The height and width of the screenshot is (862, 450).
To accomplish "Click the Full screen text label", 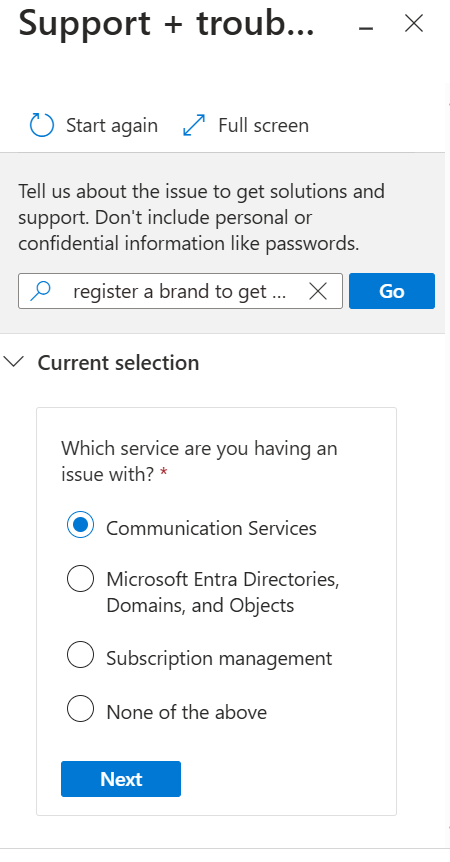I will pos(264,125).
